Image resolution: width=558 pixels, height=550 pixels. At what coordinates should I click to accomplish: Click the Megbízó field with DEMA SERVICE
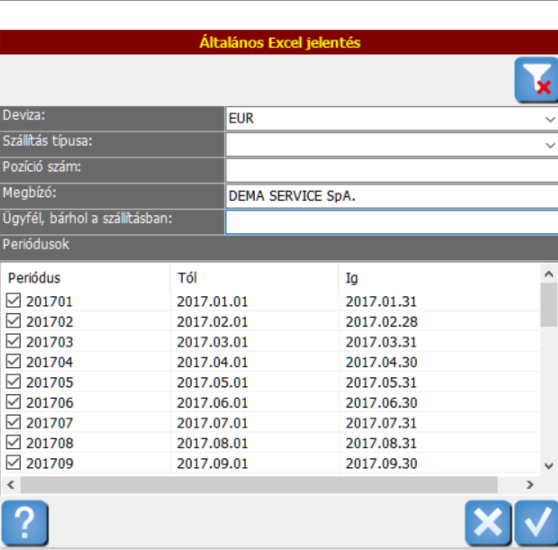(392, 196)
